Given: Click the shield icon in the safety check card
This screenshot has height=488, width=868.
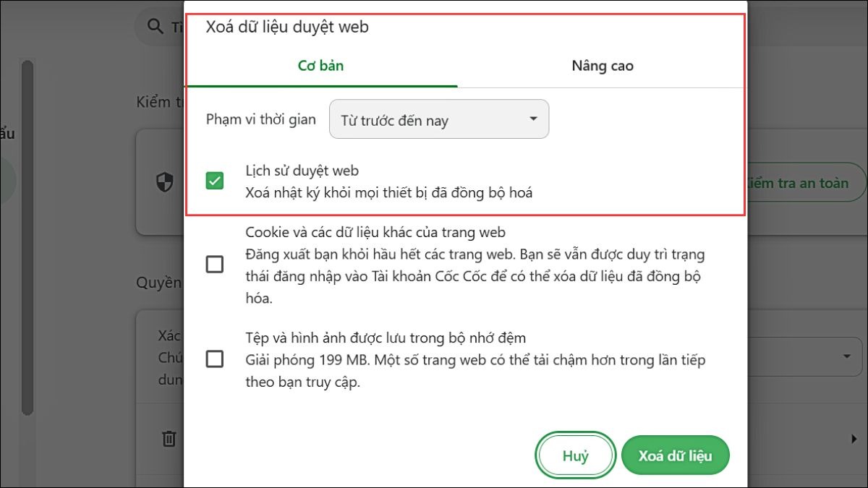Looking at the screenshot, I should tap(165, 182).
